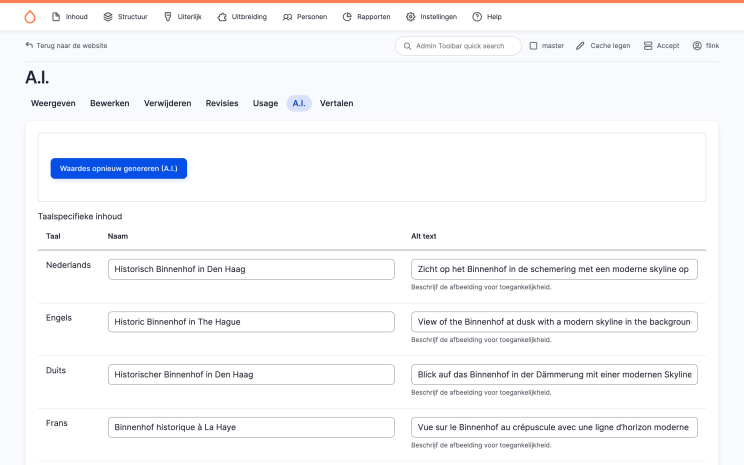
Task: Open the Uiterlijk admin menu
Action: click(181, 17)
